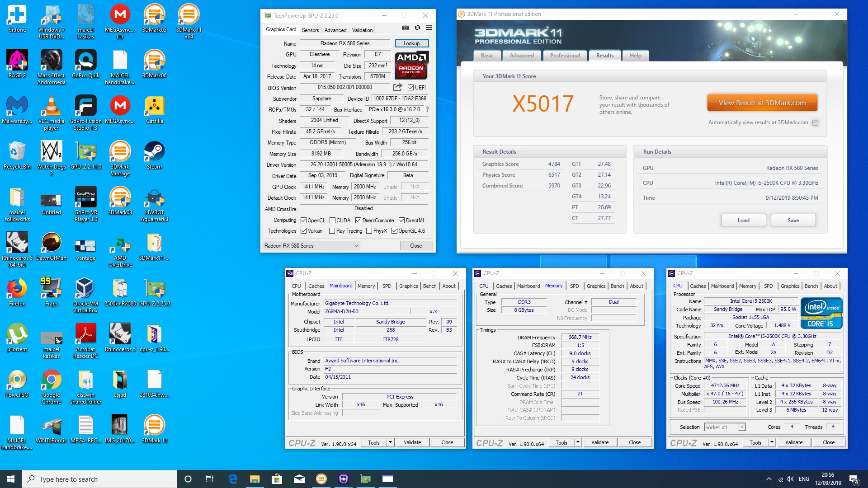Open Tools dropdown arrow in CPU-Z Mainboard window

[x=390, y=442]
